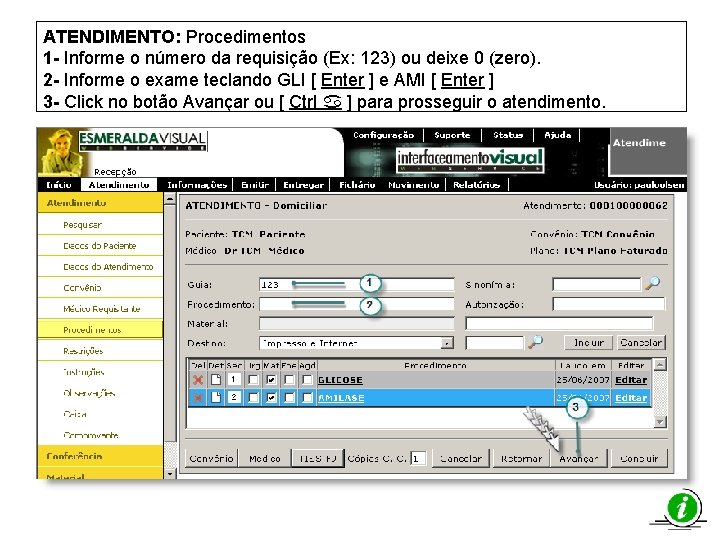
Task: Focus the Procedimento input field
Action: pyautogui.click(x=356, y=304)
